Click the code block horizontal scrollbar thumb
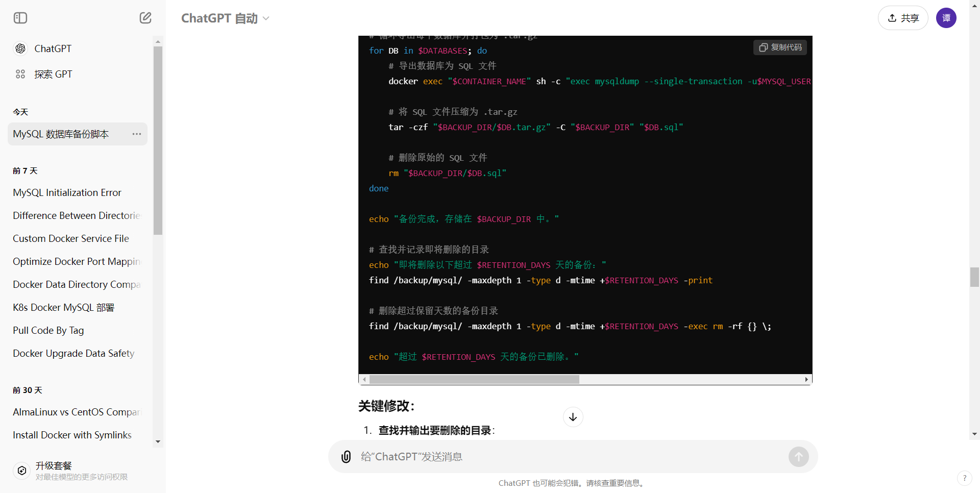Image resolution: width=980 pixels, height=493 pixels. (474, 380)
